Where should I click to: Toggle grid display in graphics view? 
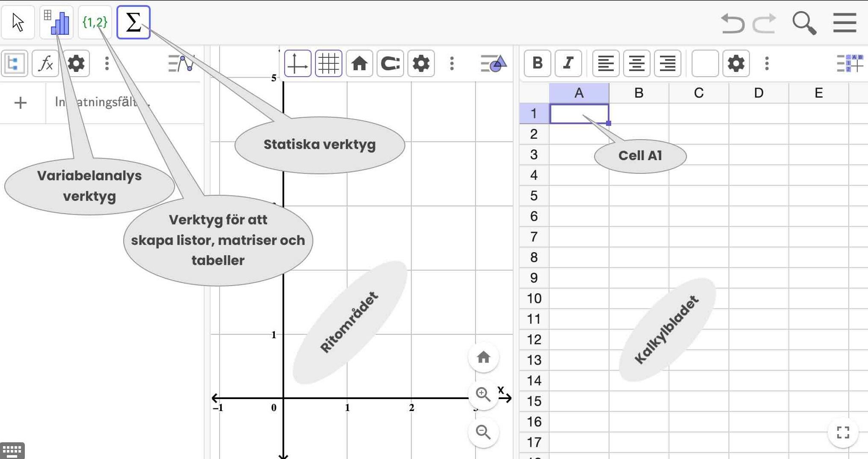click(x=328, y=64)
